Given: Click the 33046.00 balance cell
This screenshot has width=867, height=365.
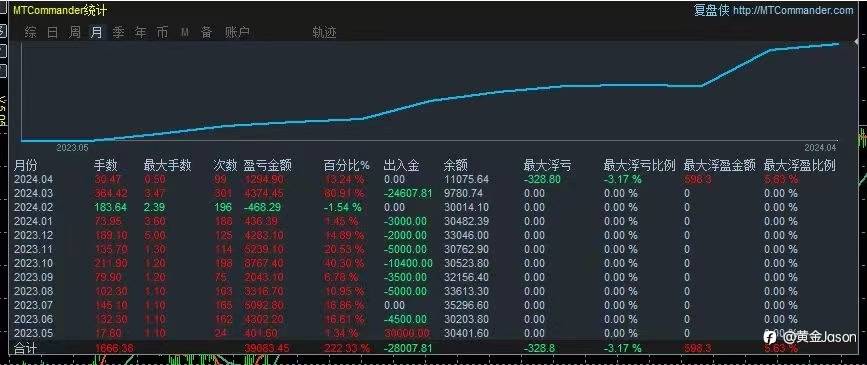Looking at the screenshot, I should 466,235.
